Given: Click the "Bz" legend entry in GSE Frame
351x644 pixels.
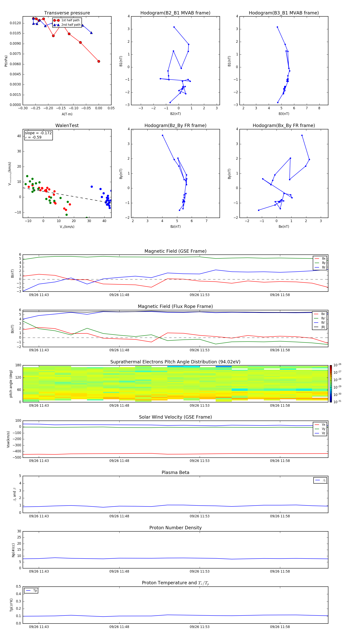Looking at the screenshot, I should coord(320,268).
